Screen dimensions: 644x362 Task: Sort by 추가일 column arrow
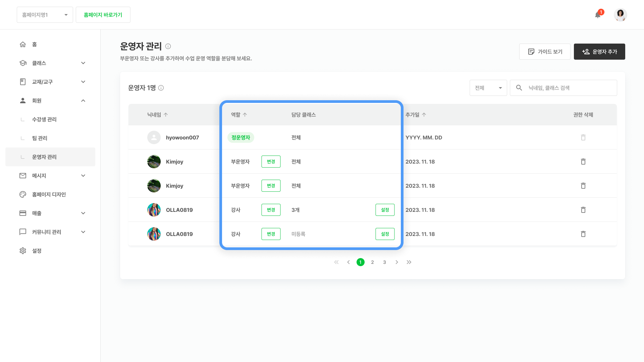pos(424,115)
